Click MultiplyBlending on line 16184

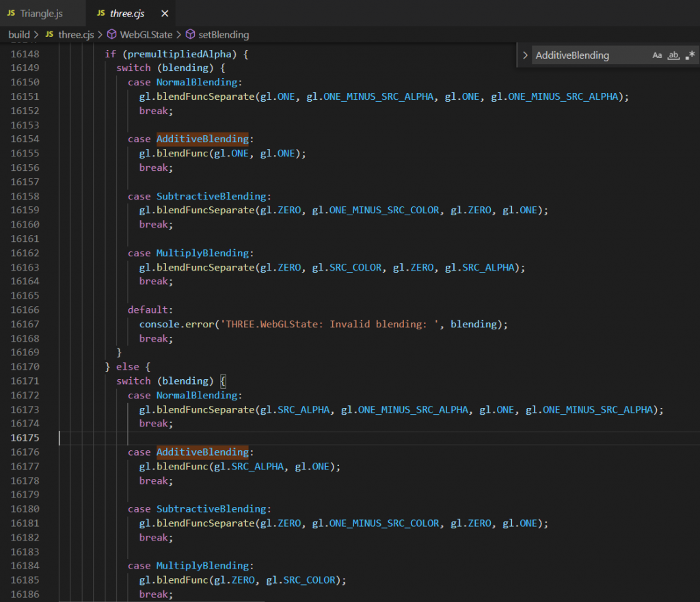coord(202,566)
